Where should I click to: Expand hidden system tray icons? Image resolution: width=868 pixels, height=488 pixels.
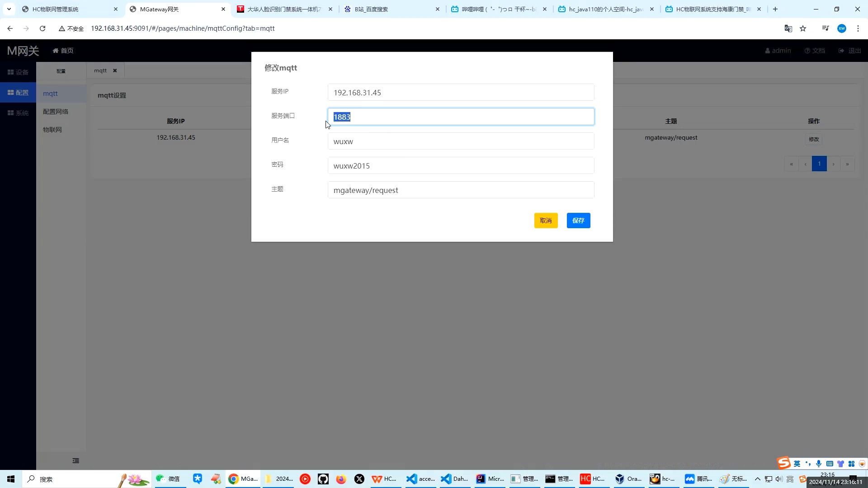point(758,479)
